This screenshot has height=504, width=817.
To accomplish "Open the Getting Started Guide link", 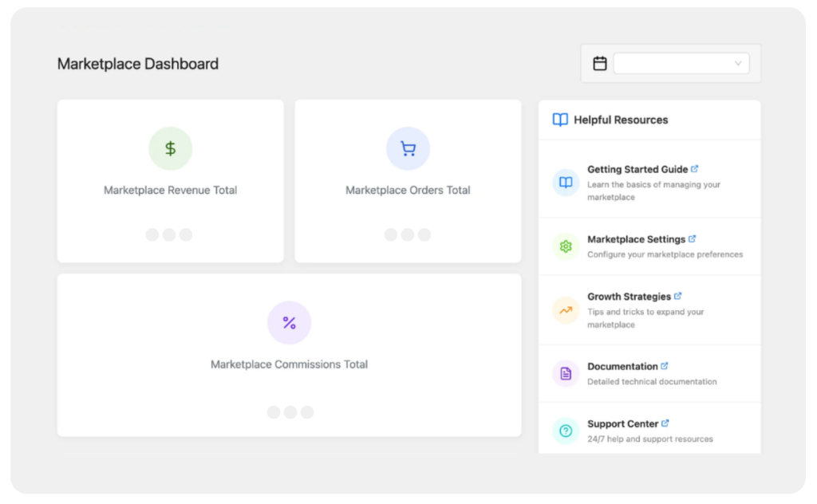I will 637,169.
